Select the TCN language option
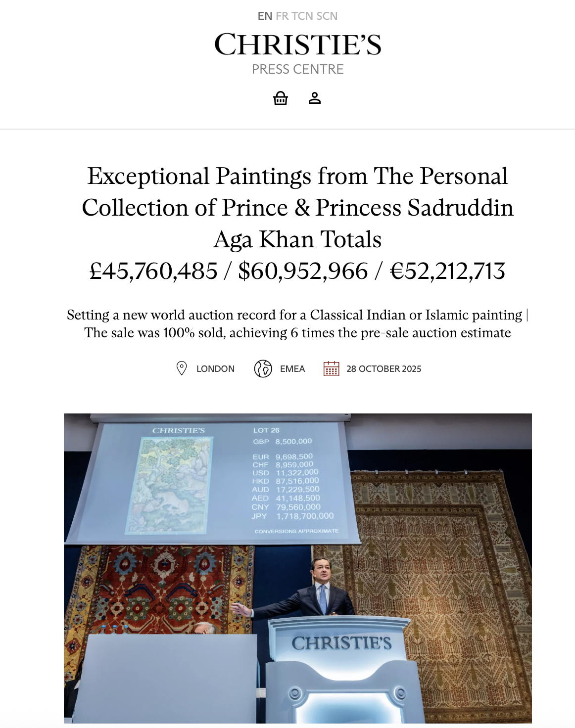This screenshot has width=575, height=728. (302, 16)
